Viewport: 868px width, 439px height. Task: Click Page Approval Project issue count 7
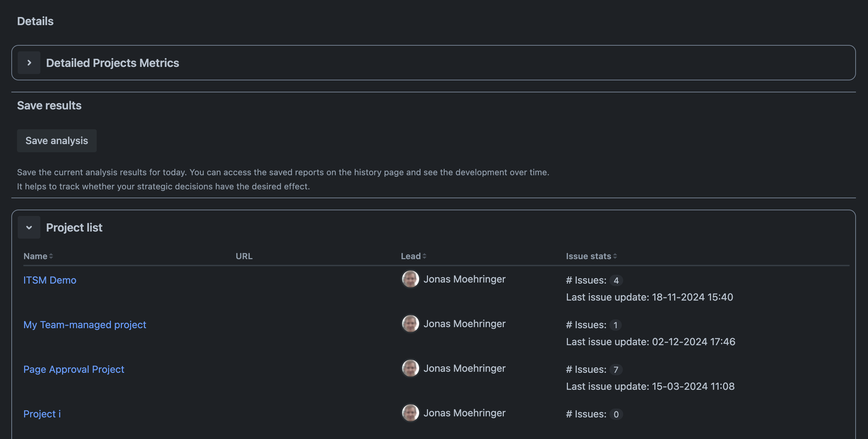click(x=616, y=370)
